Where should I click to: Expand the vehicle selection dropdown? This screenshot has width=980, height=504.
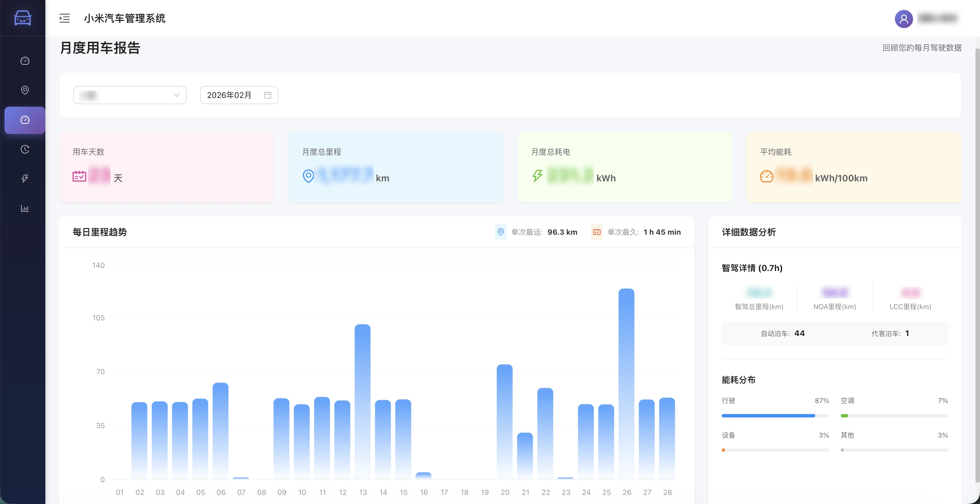click(x=130, y=95)
